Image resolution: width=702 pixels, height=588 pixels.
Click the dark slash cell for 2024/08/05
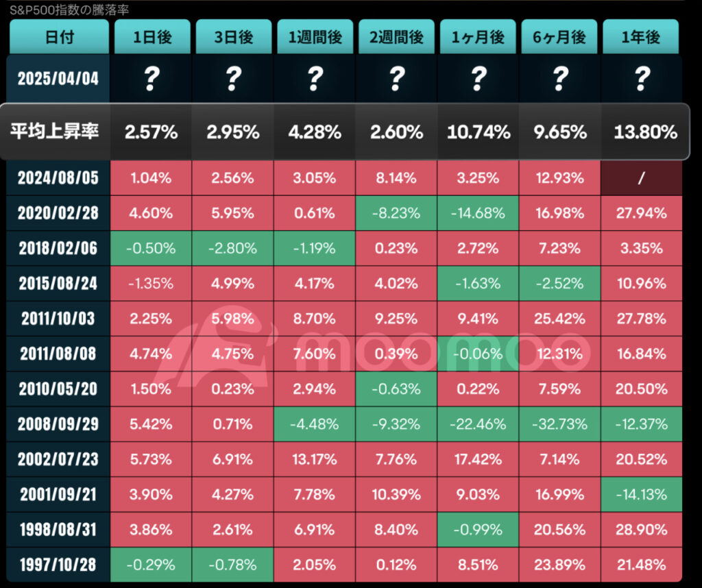[x=642, y=178]
